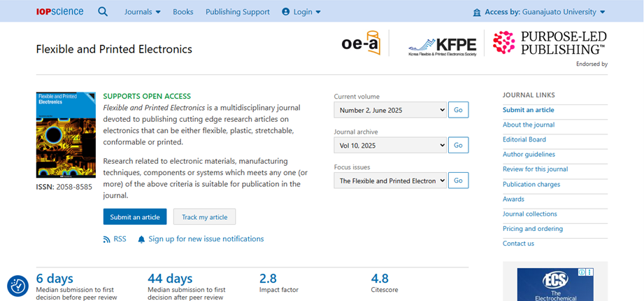The width and height of the screenshot is (644, 301).
Task: Click the ad options dots icon
Action: (590, 272)
